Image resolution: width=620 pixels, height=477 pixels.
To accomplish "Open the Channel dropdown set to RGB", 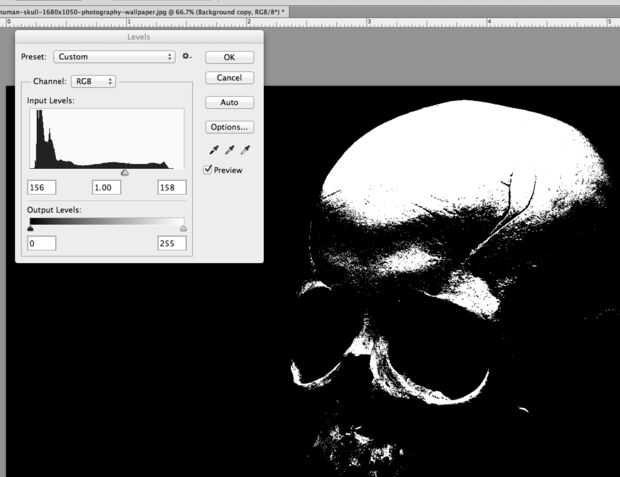I will [94, 81].
